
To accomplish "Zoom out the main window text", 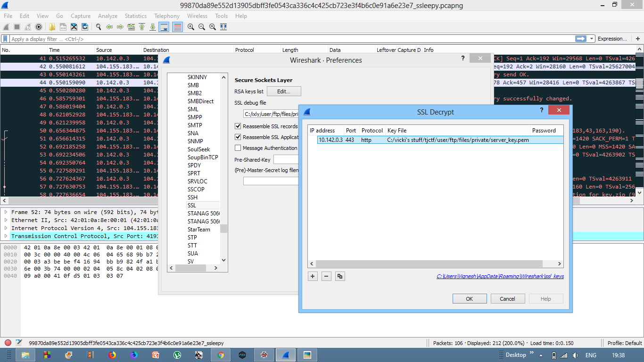I will point(201,27).
